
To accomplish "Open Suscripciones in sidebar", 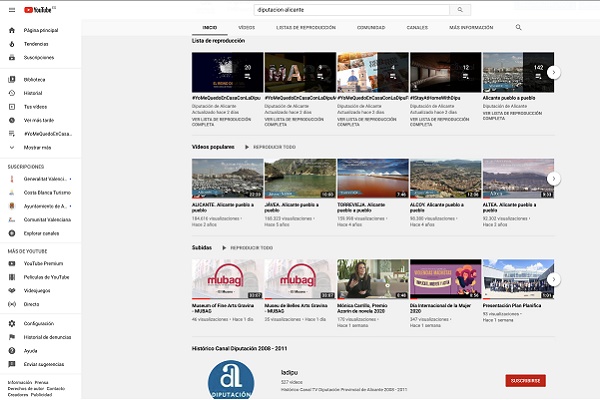I will click(41, 57).
